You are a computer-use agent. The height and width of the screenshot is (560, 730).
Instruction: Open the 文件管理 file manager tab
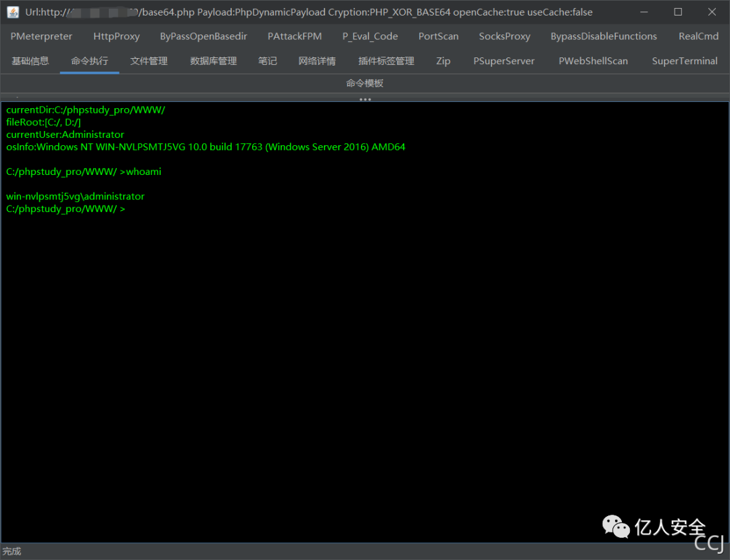149,61
